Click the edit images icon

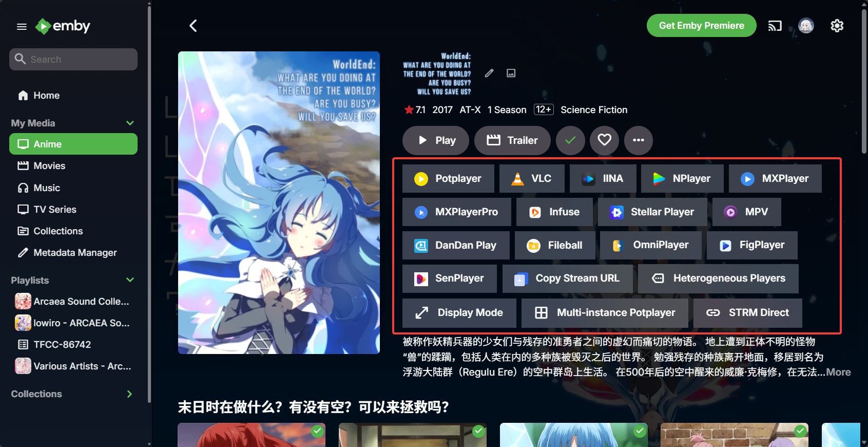click(511, 73)
